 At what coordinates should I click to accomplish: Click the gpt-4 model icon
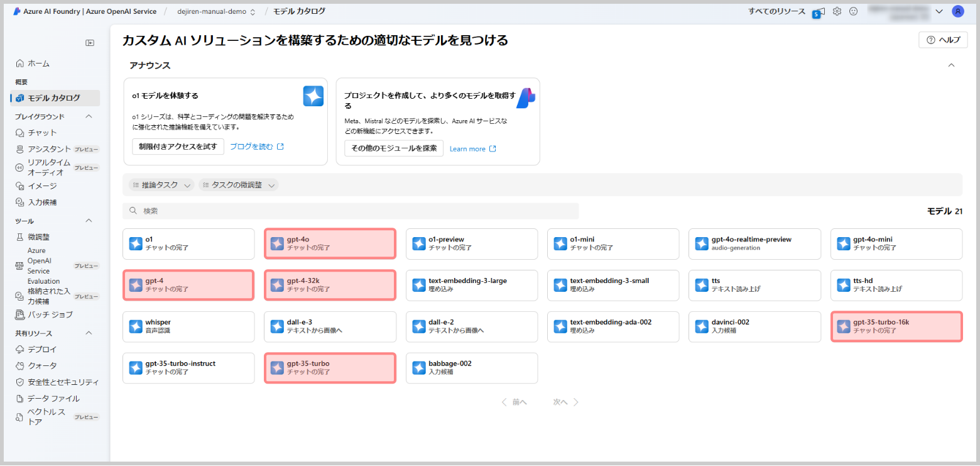point(136,285)
